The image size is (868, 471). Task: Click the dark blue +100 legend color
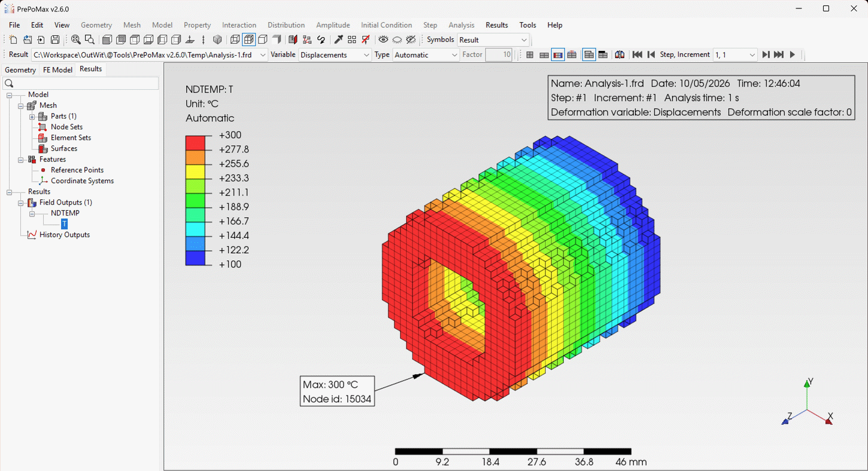(195, 257)
